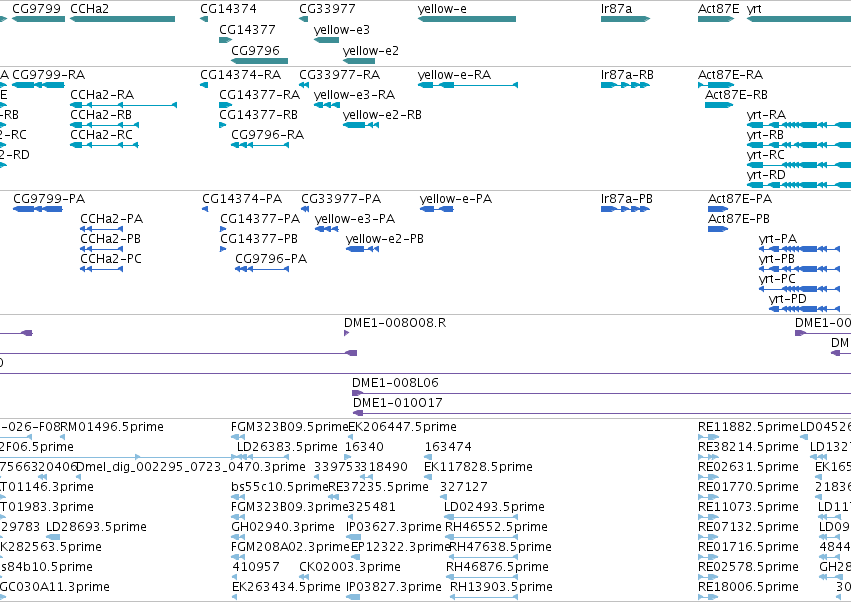Select protein CG14377-PB
The image size is (851, 602).
point(223,249)
